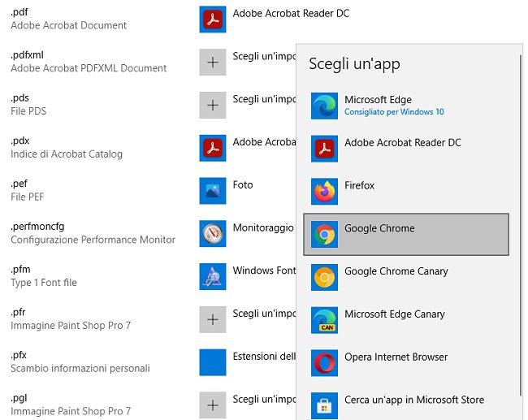The height and width of the screenshot is (420, 528).
Task: Click Adobe Acrobat icon for .pdf
Action: point(213,19)
